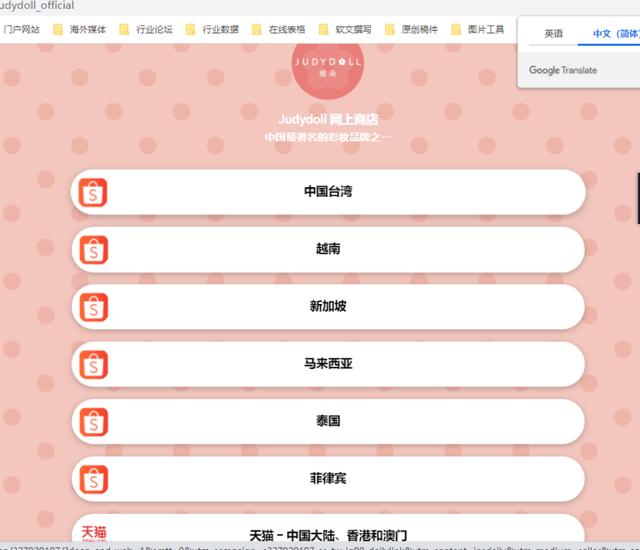Click the 天猫 Tmall logo icon
This screenshot has width=640, height=550.
click(x=94, y=533)
